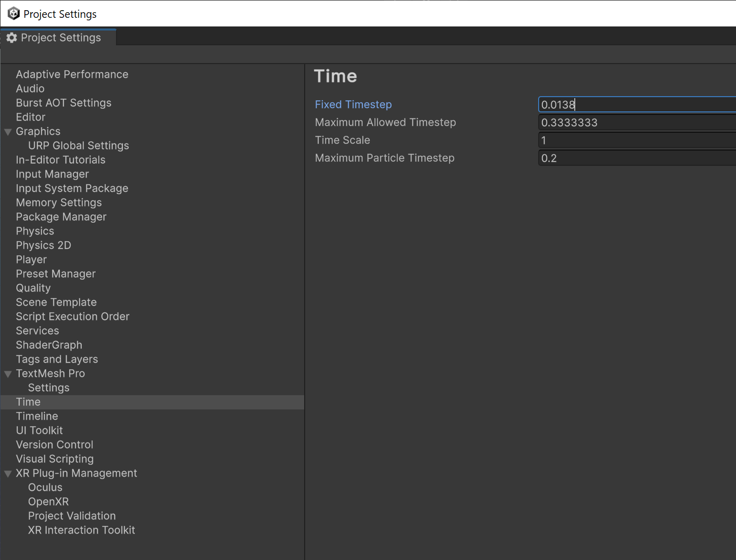Select the Services category
This screenshot has width=736, height=560.
click(37, 331)
